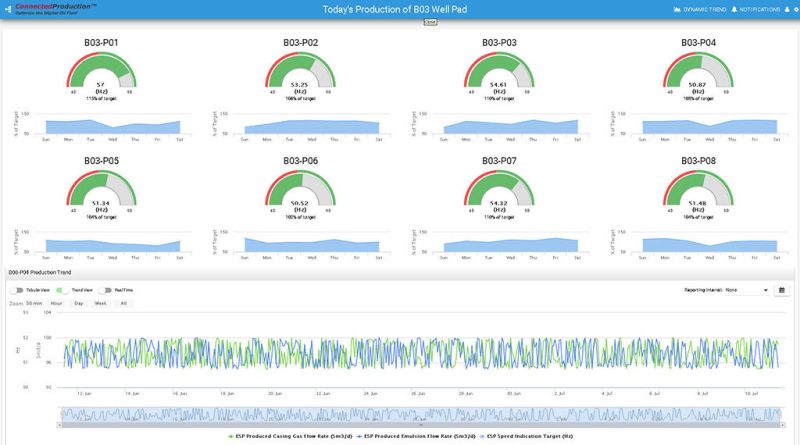Click the navigator scrollbar center grip
This screenshot has height=445, width=800.
(x=421, y=425)
